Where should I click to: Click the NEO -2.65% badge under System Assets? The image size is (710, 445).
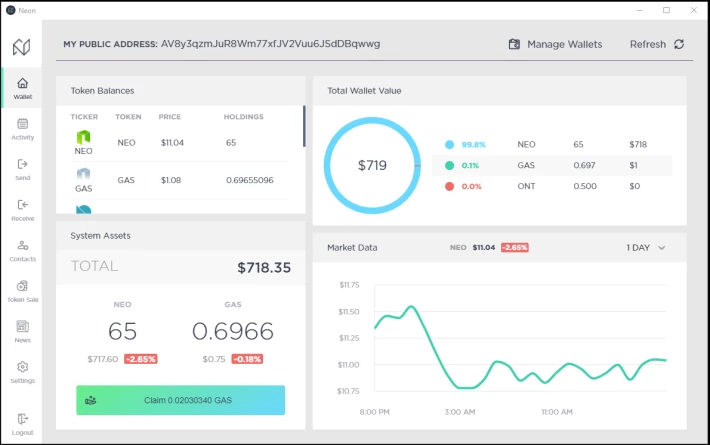141,359
